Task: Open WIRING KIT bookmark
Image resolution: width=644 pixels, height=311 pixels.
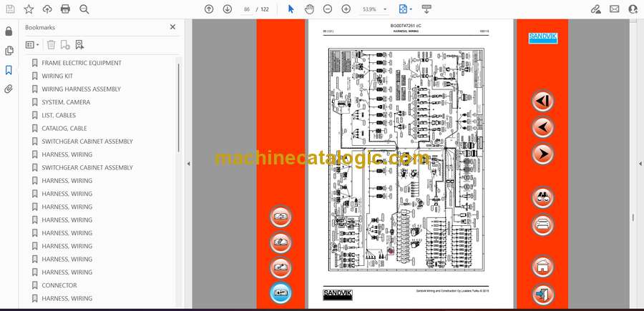Action: pyautogui.click(x=57, y=76)
